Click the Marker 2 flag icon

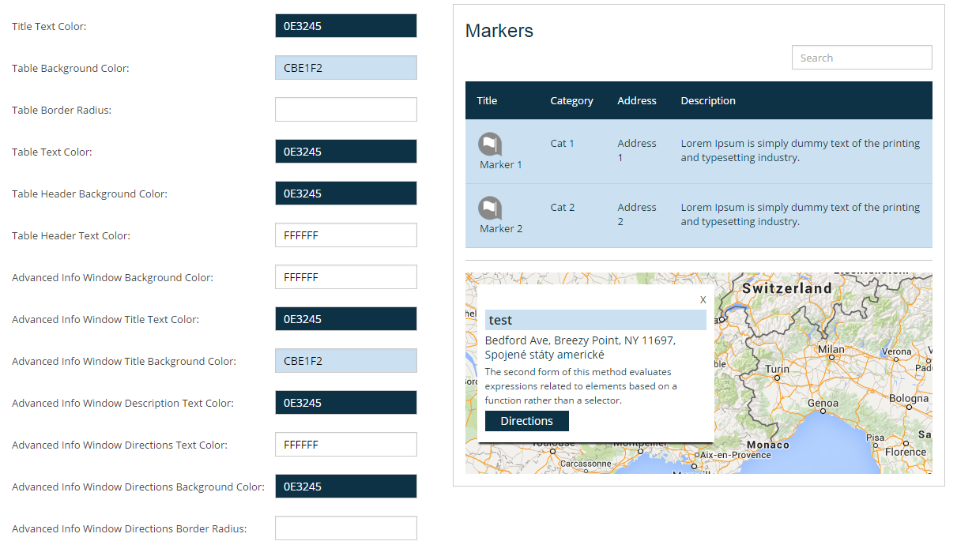(x=490, y=209)
